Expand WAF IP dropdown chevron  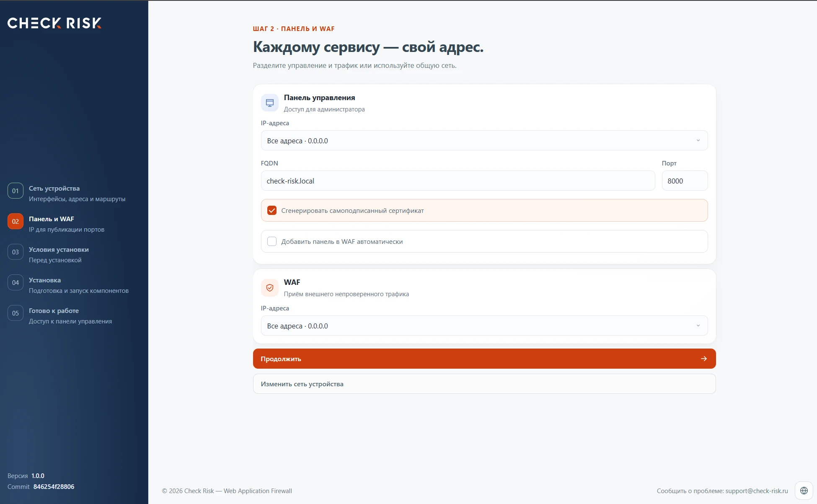pyautogui.click(x=698, y=326)
